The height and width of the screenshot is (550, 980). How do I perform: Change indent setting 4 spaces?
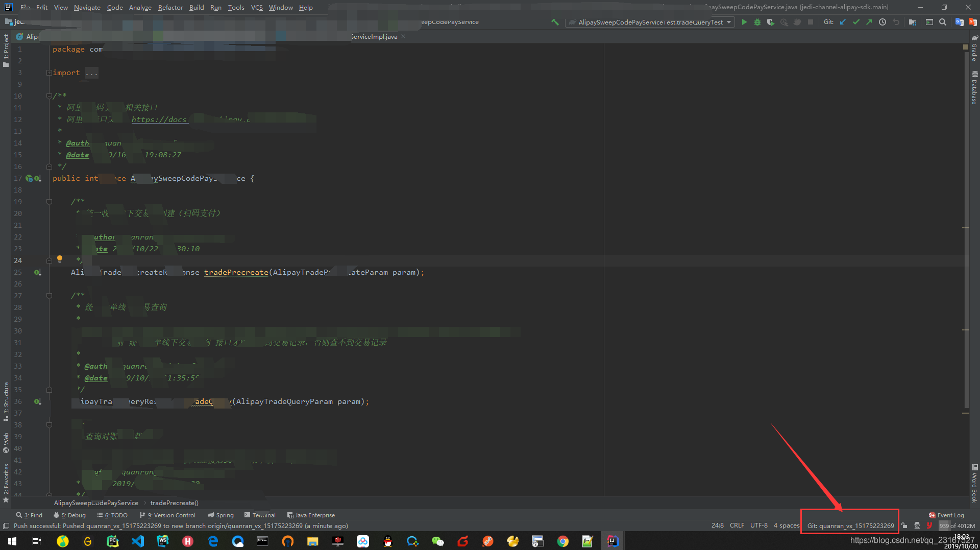(x=786, y=525)
